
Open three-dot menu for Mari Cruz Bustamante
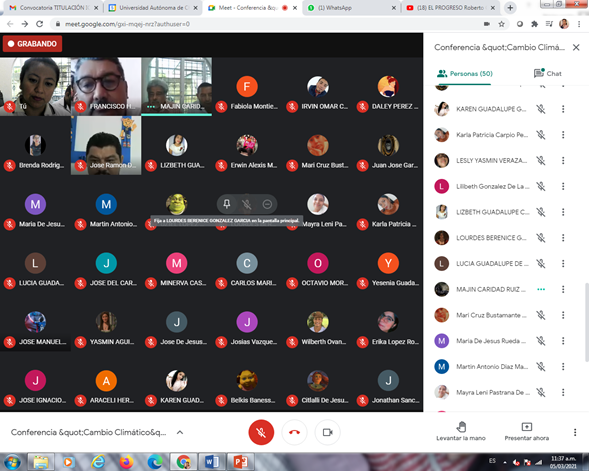563,315
